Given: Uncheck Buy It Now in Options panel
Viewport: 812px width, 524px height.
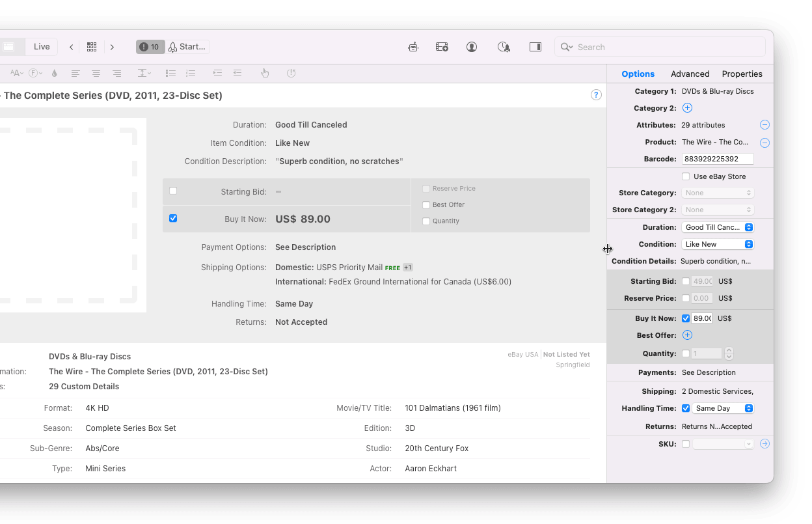Looking at the screenshot, I should tap(686, 318).
